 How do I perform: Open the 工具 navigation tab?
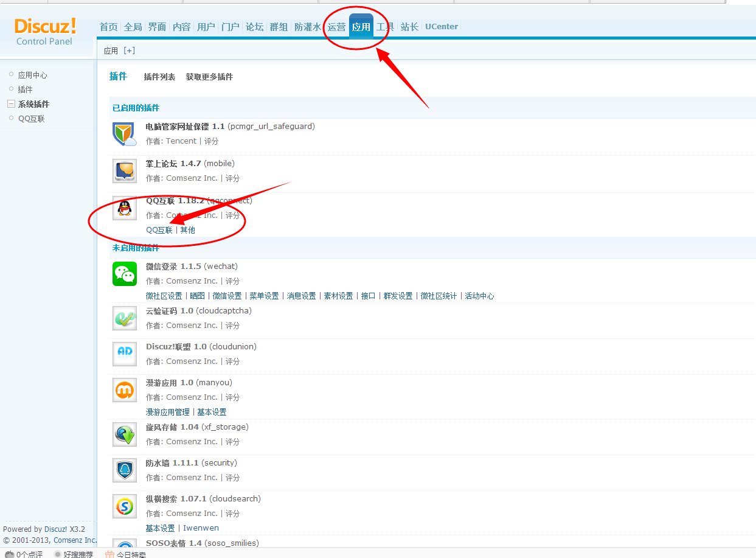385,27
